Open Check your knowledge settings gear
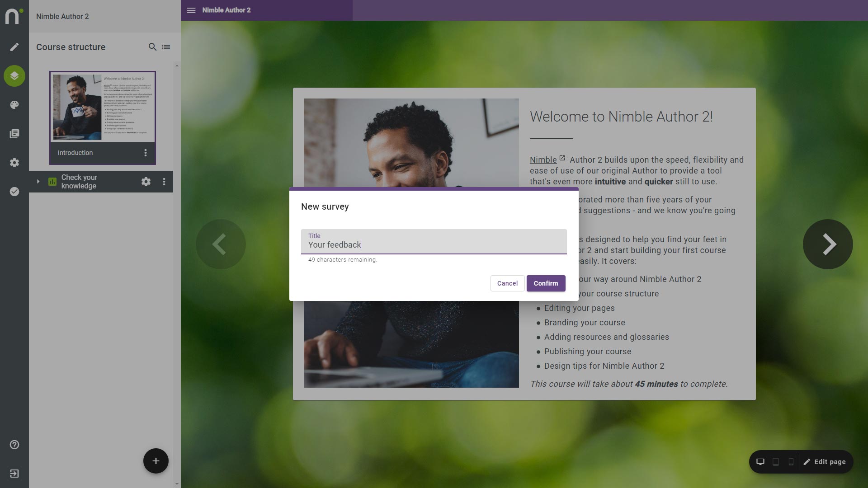The image size is (868, 488). 146,182
